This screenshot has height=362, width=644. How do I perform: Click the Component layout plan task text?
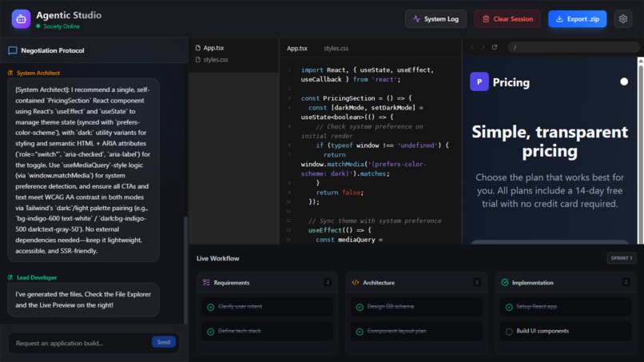point(397,331)
